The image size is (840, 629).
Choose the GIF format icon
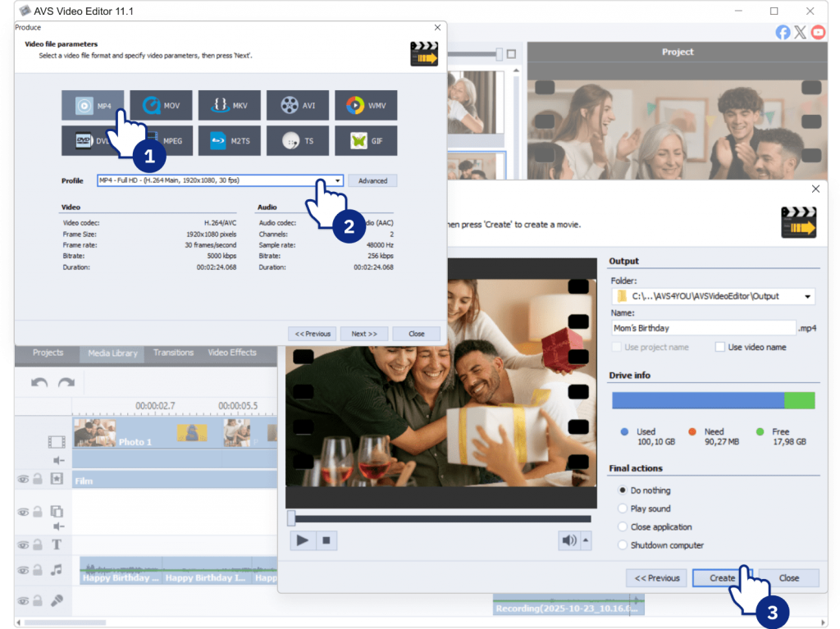(x=366, y=140)
